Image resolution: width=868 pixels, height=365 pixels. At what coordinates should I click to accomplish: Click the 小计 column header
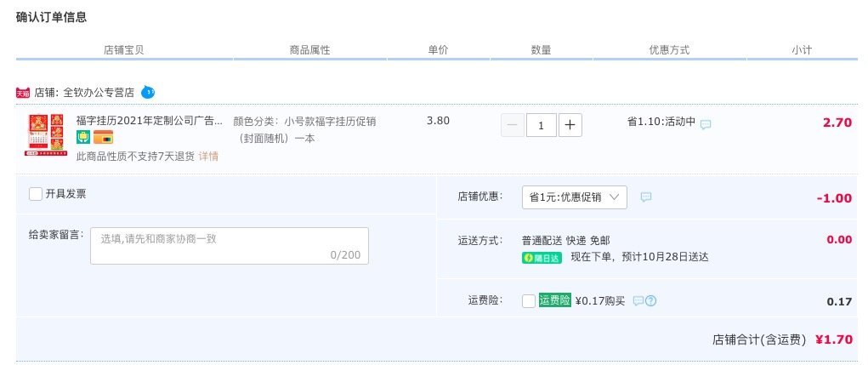pyautogui.click(x=802, y=50)
